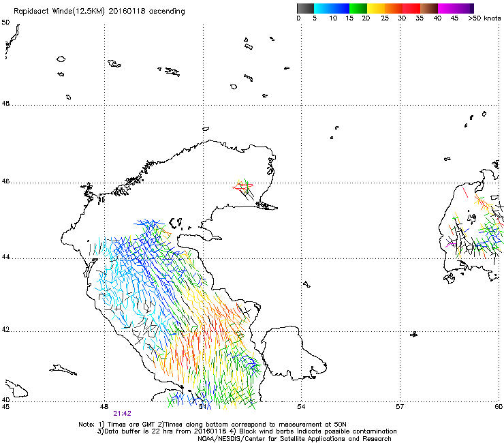The height and width of the screenshot is (443, 504).
Task: Click the legend scale label "10"
Action: (x=333, y=18)
